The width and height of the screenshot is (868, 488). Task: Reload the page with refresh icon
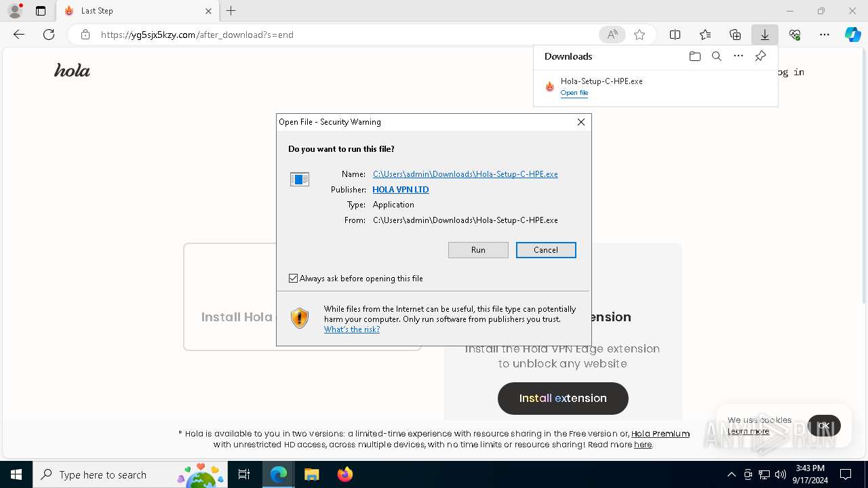coord(49,35)
